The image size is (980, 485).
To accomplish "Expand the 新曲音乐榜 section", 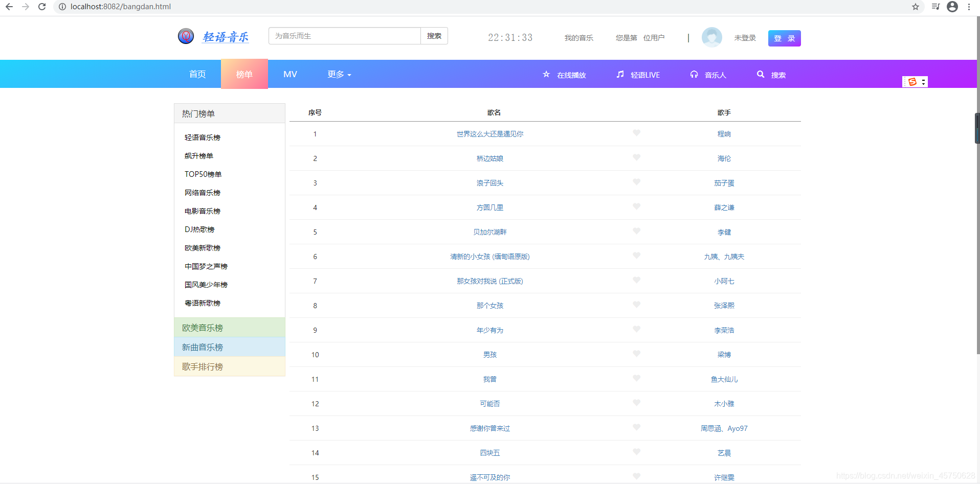I will pos(230,347).
